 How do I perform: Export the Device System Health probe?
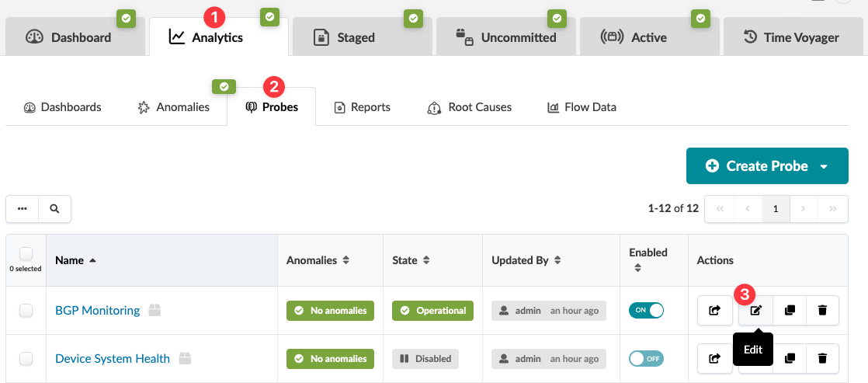(714, 359)
